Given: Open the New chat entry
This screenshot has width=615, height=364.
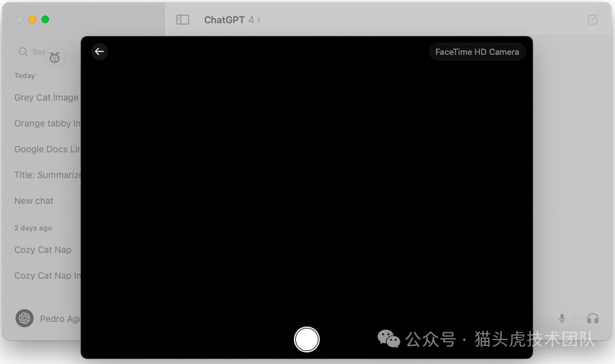Looking at the screenshot, I should pyautogui.click(x=34, y=201).
